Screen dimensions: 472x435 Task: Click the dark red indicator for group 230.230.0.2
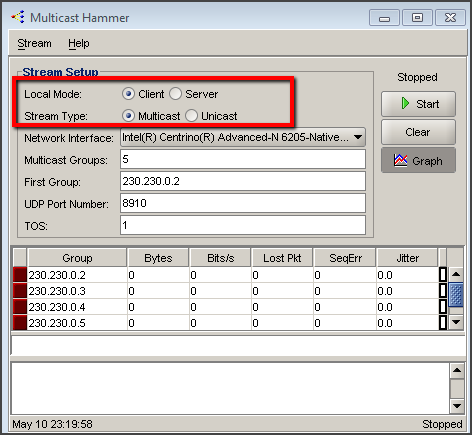coord(20,275)
